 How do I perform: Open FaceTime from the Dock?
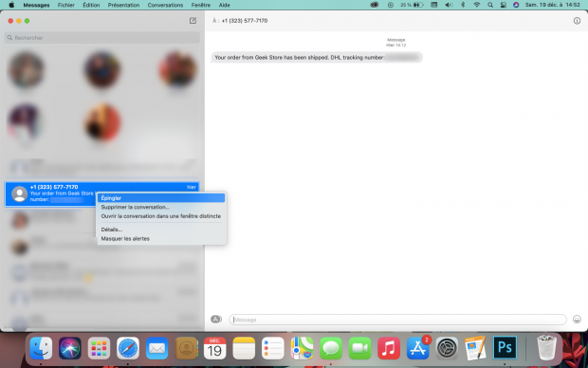click(359, 348)
